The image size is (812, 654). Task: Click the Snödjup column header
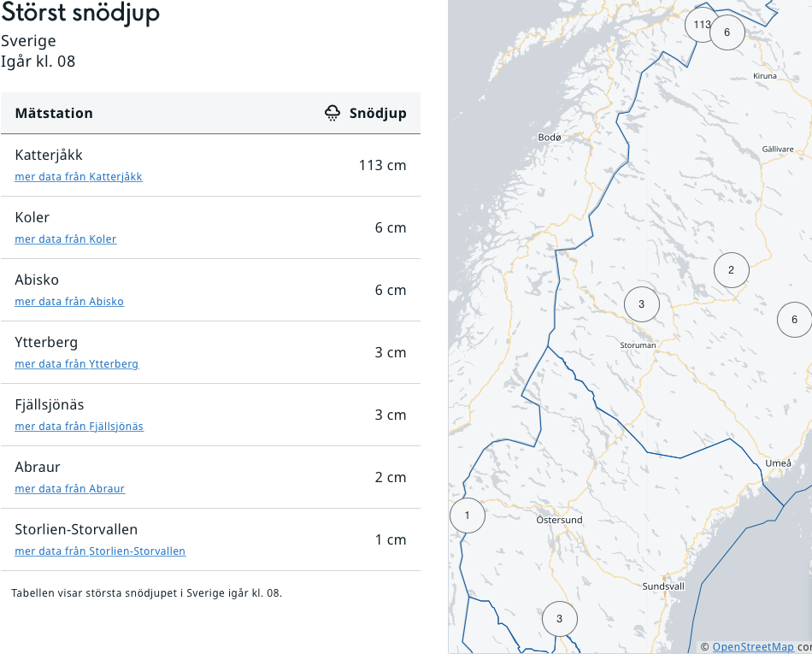[x=378, y=113]
